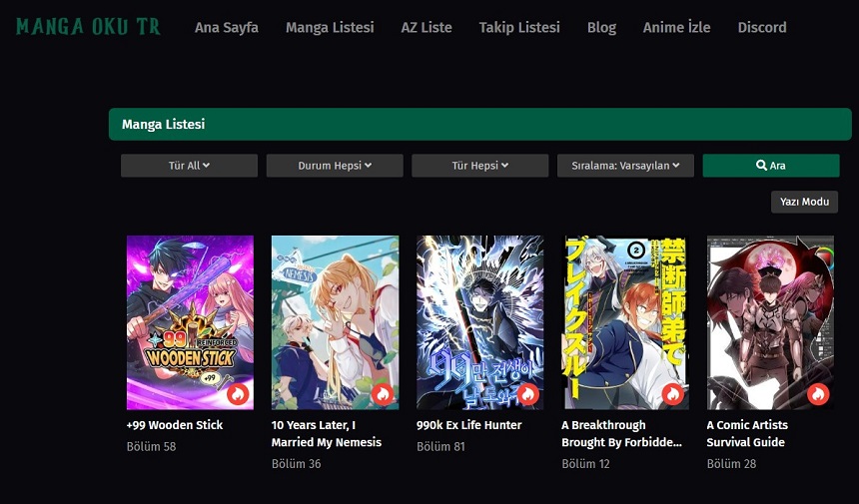859x504 pixels.
Task: Click the flame badge on 990k Ex Life Hunter
Action: (528, 393)
